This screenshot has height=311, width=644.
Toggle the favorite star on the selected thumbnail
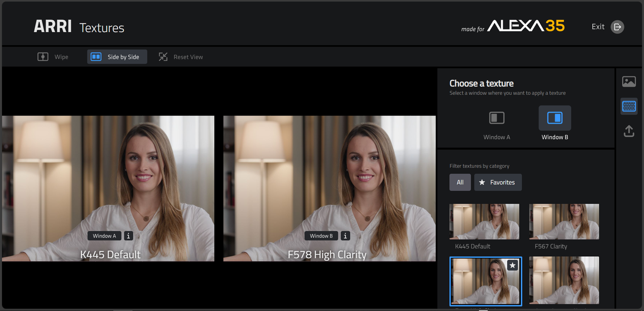click(512, 265)
